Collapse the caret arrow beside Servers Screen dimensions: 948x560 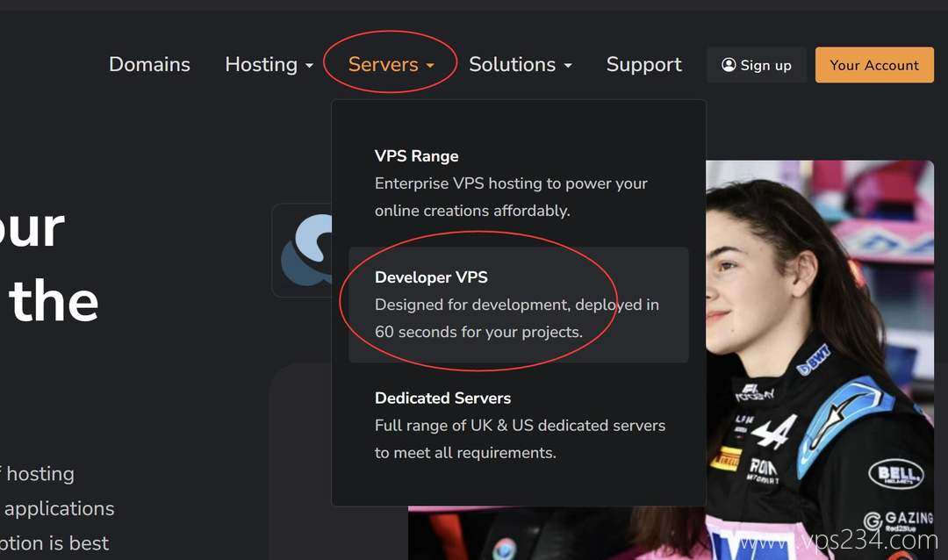430,66
